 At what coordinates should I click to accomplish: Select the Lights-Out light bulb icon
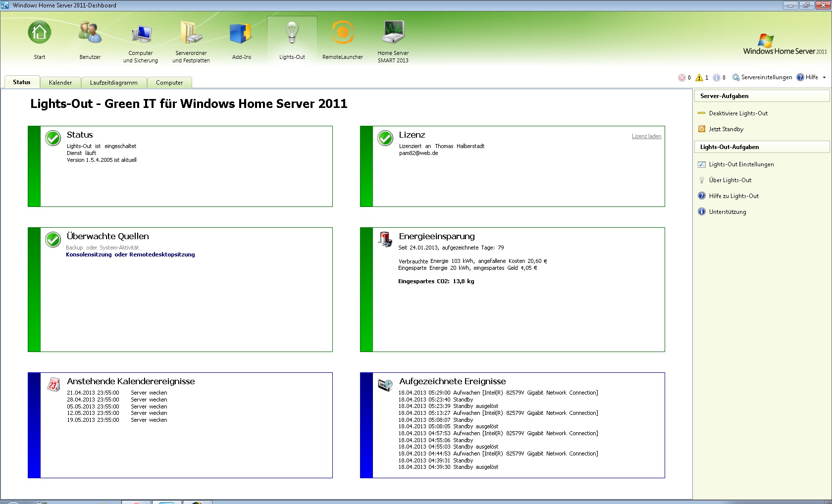(x=292, y=33)
